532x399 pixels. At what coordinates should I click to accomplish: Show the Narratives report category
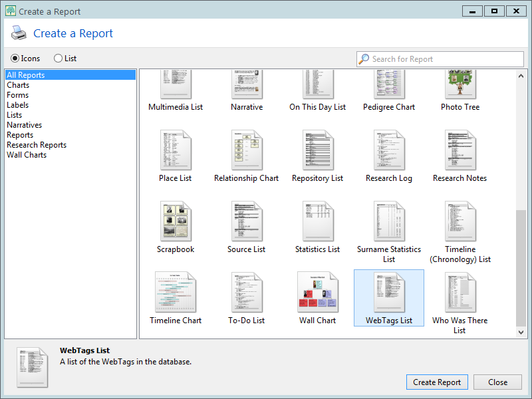(24, 125)
